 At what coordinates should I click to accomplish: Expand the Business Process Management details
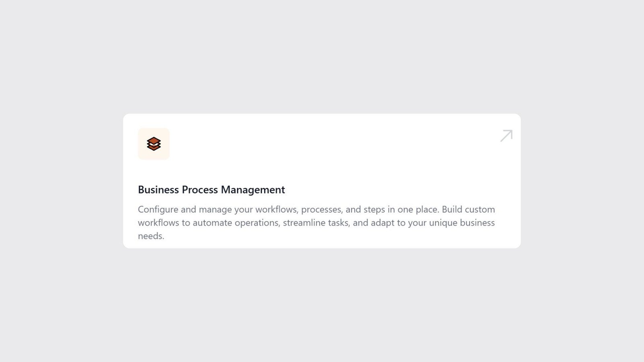pos(506,136)
